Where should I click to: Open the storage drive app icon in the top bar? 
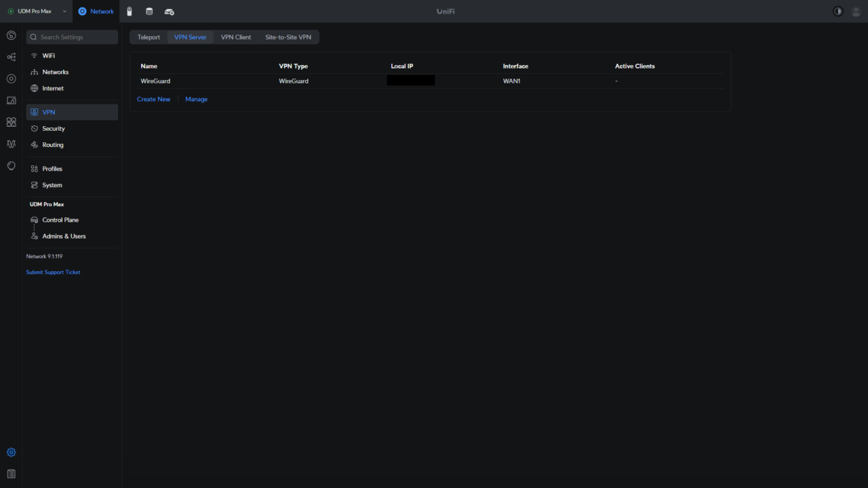[x=149, y=12]
